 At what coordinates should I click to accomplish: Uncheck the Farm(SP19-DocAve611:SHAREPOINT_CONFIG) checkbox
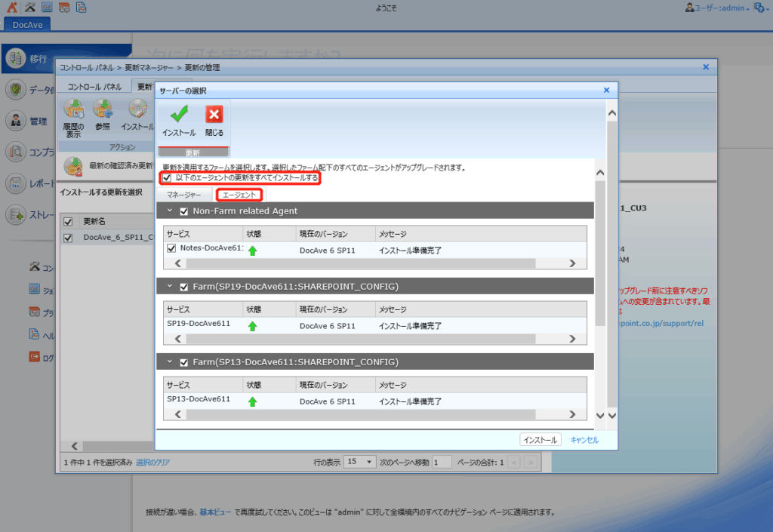coord(184,287)
